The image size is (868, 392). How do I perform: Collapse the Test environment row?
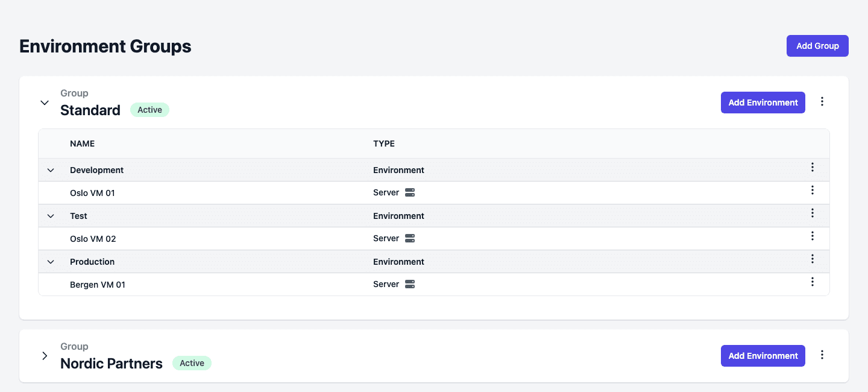[51, 216]
